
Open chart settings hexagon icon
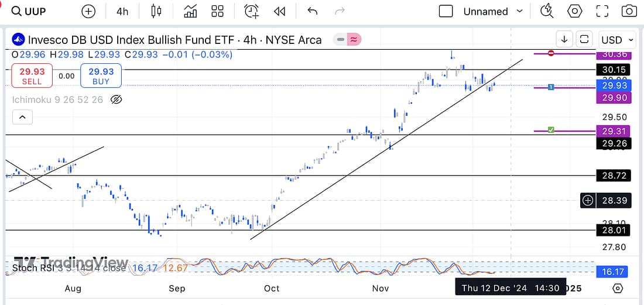pos(575,11)
